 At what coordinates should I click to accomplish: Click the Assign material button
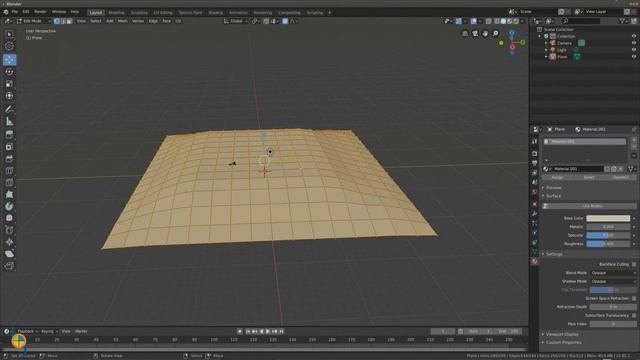557,178
